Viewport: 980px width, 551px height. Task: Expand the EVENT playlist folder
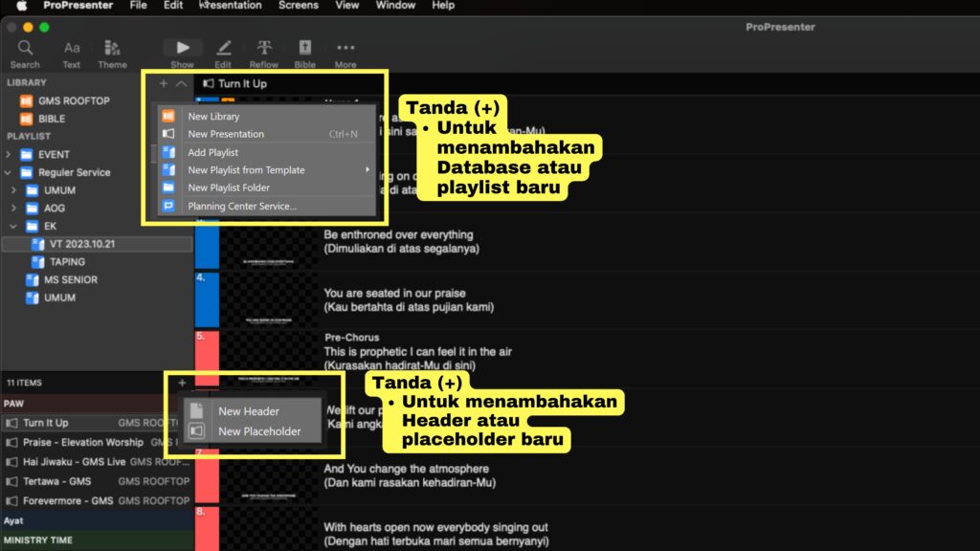pos(8,154)
